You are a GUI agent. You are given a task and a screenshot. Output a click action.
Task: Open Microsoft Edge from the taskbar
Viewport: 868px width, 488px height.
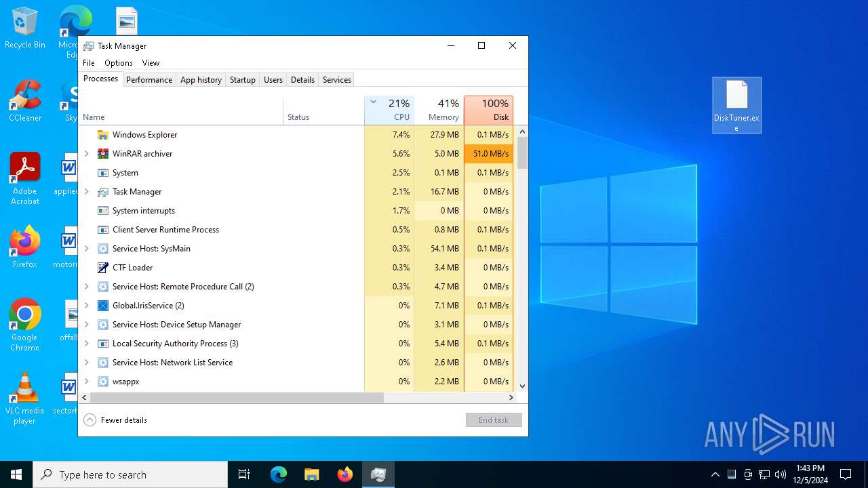pos(279,474)
